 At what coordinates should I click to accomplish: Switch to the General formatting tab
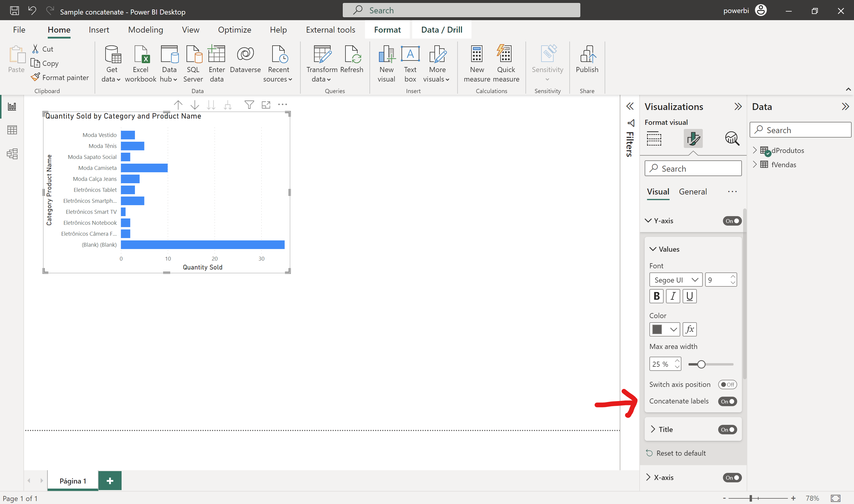(692, 192)
